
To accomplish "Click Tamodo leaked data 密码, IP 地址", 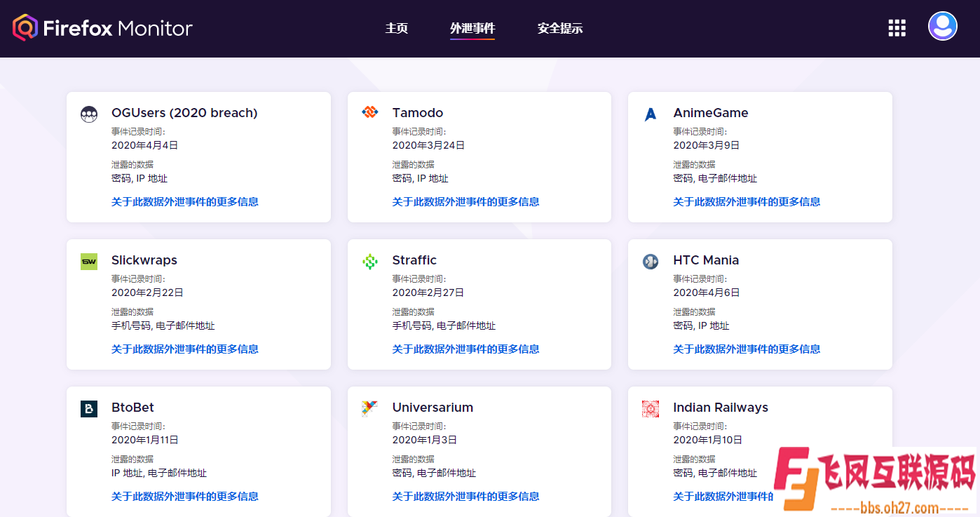I will click(421, 178).
